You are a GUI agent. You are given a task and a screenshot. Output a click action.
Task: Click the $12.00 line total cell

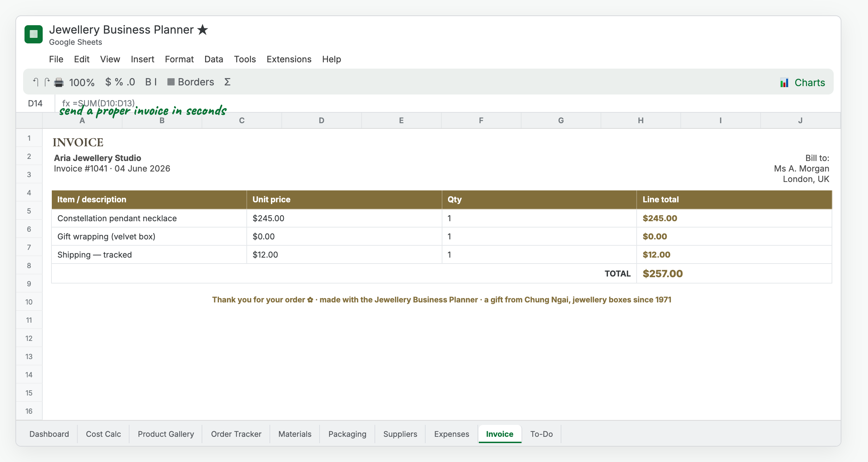734,255
